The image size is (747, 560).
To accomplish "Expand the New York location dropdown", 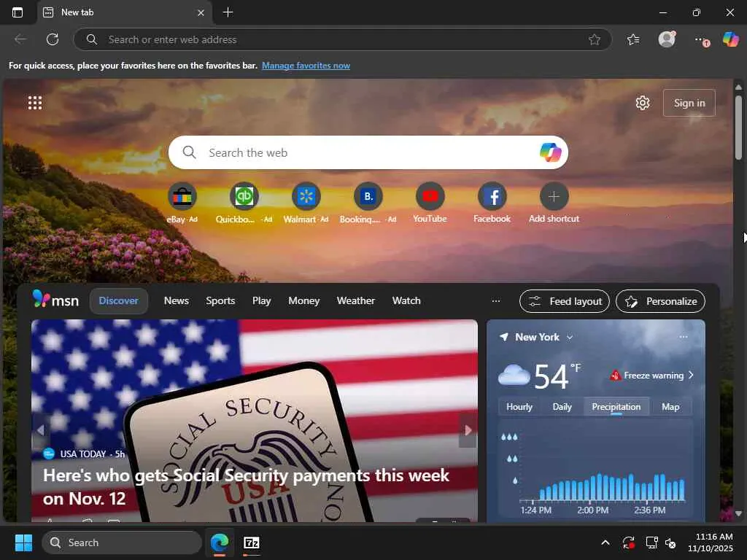I will (x=570, y=337).
